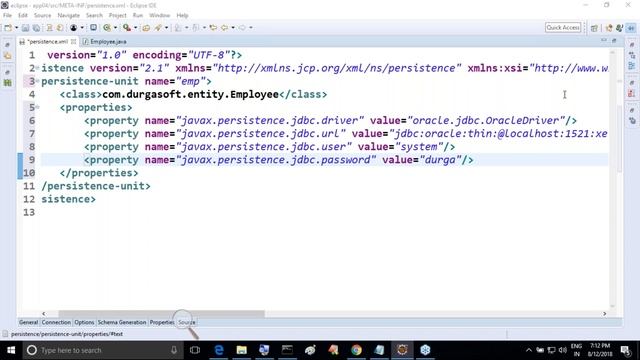Click the Quick Access field
640x360 pixels.
[x=563, y=27]
